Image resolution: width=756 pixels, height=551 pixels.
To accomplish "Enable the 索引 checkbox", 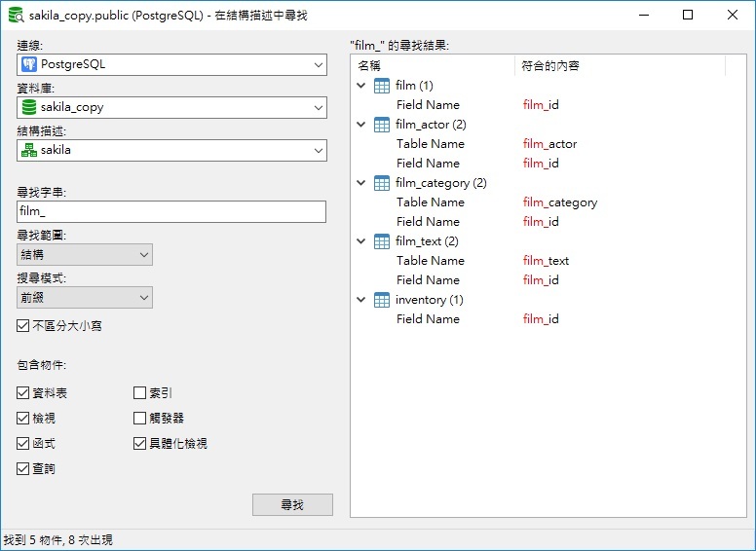I will coord(140,393).
